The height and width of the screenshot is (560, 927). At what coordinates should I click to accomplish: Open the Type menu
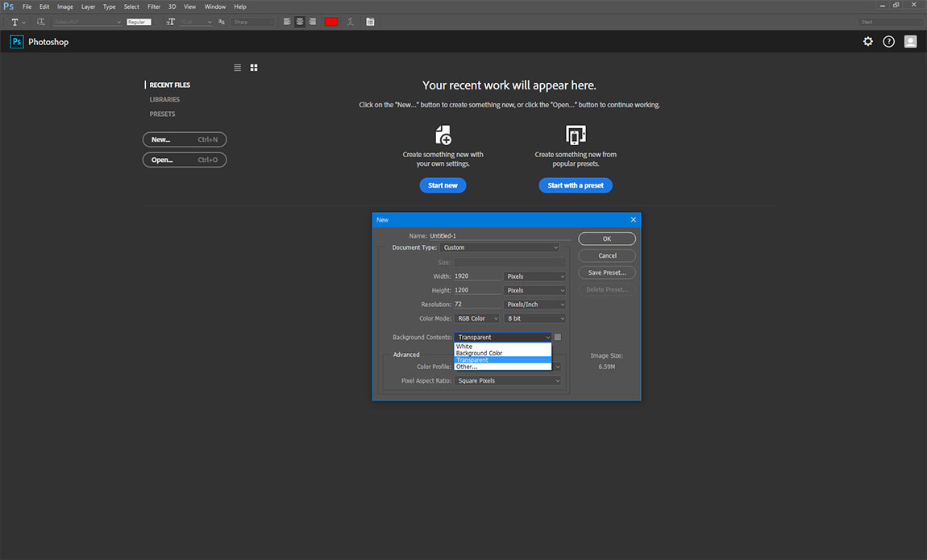110,6
